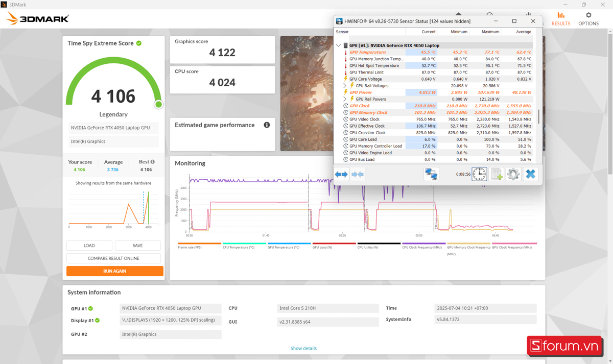Click the HWiNFO app icon in its title bar

[339, 21]
